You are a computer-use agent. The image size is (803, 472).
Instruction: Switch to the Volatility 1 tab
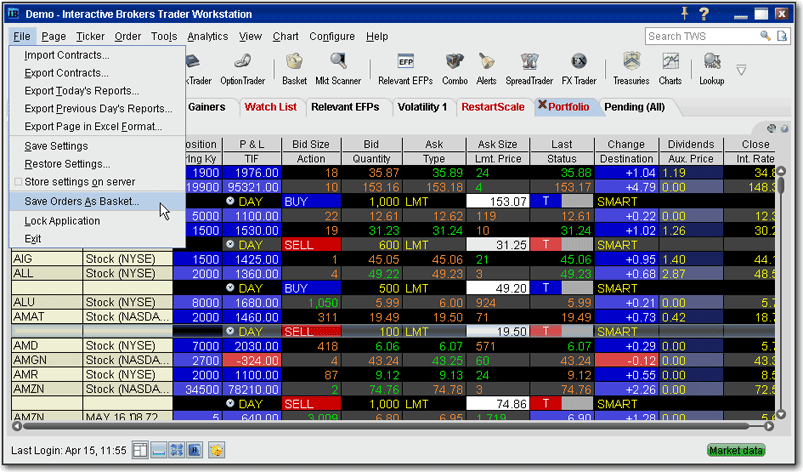click(422, 107)
